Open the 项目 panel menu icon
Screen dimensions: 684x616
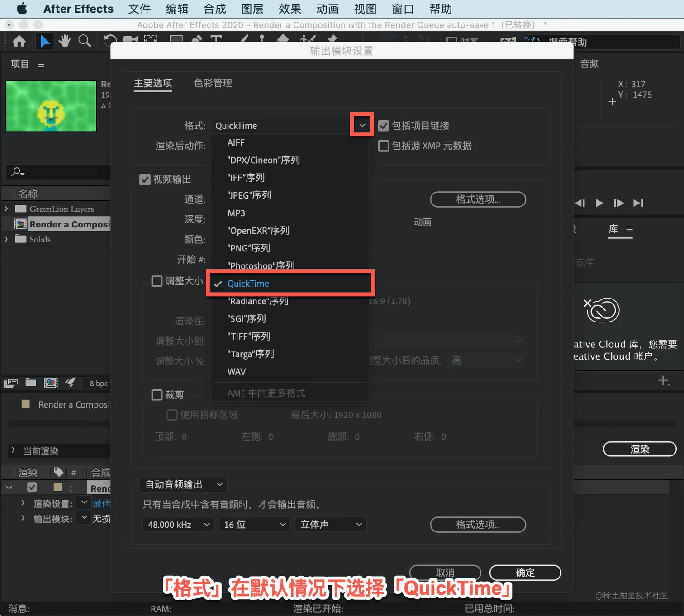point(41,65)
